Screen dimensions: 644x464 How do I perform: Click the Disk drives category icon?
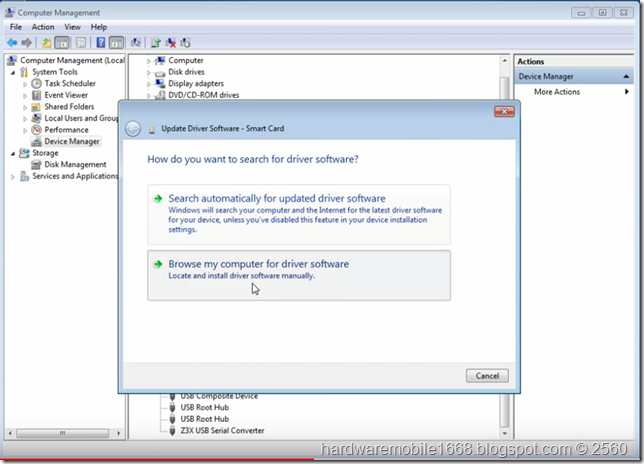pyautogui.click(x=160, y=73)
